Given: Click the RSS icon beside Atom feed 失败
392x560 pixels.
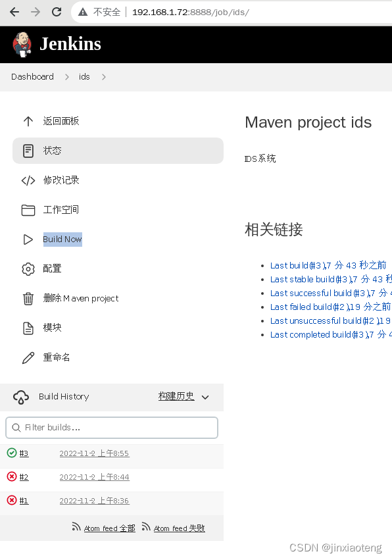Looking at the screenshot, I should pos(145,527).
